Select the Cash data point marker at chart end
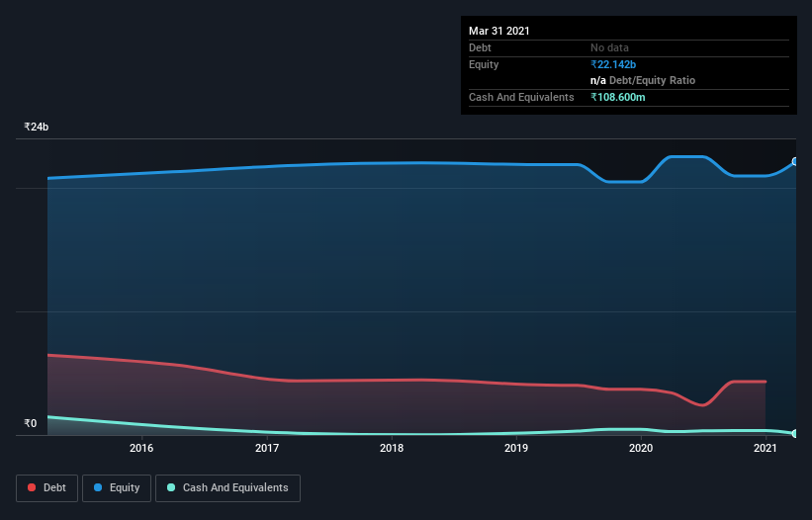This screenshot has height=520, width=812. point(795,434)
